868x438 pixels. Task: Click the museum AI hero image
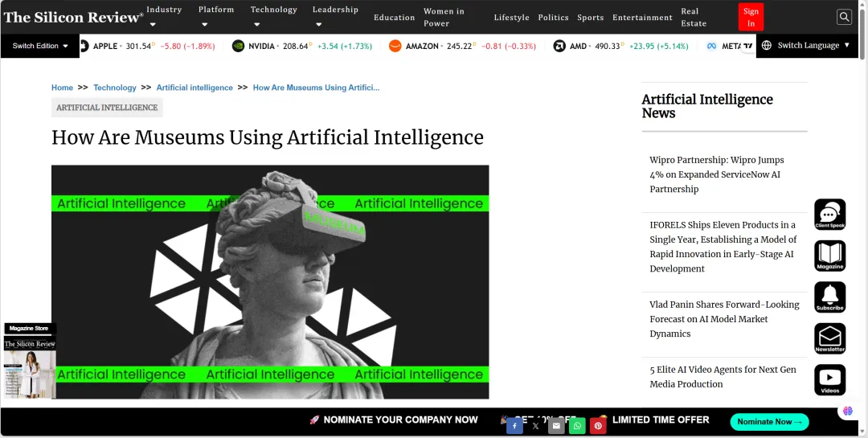click(270, 282)
